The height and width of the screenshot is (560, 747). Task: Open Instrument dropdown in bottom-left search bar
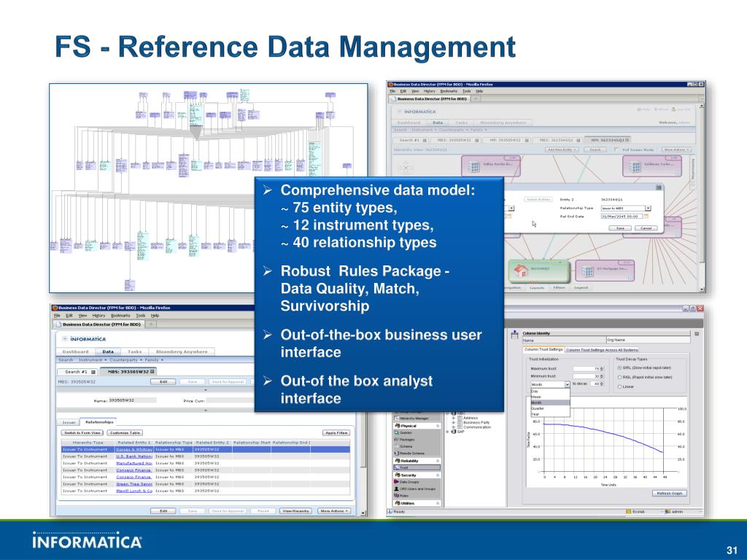[x=93, y=360]
